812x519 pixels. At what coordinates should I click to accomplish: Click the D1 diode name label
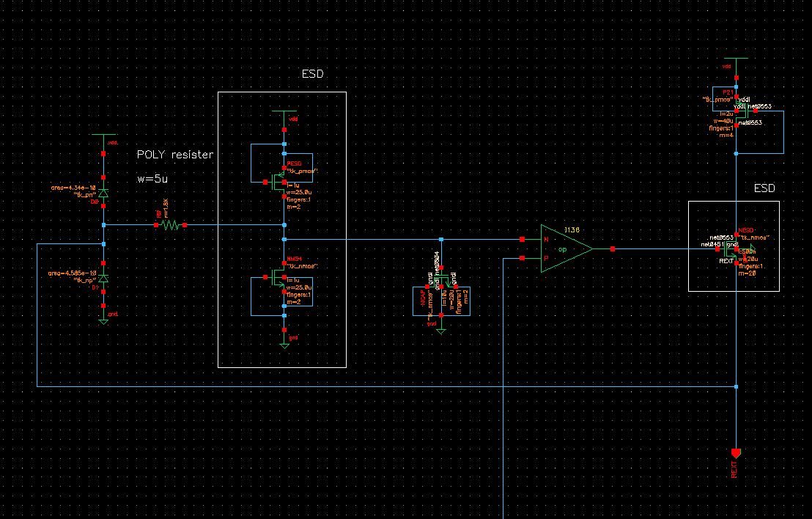coord(95,287)
